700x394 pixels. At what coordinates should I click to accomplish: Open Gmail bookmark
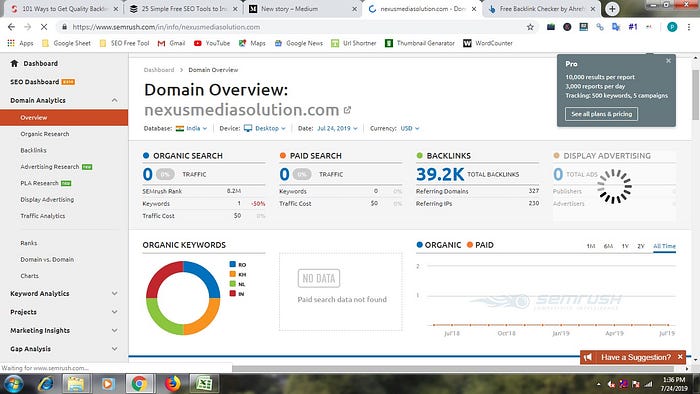click(x=171, y=43)
